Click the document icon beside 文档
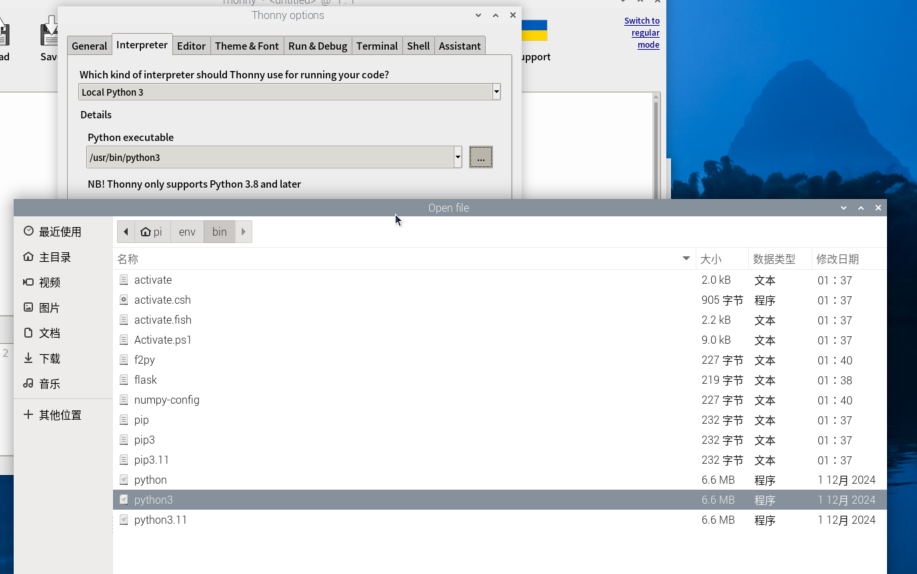 tap(28, 332)
